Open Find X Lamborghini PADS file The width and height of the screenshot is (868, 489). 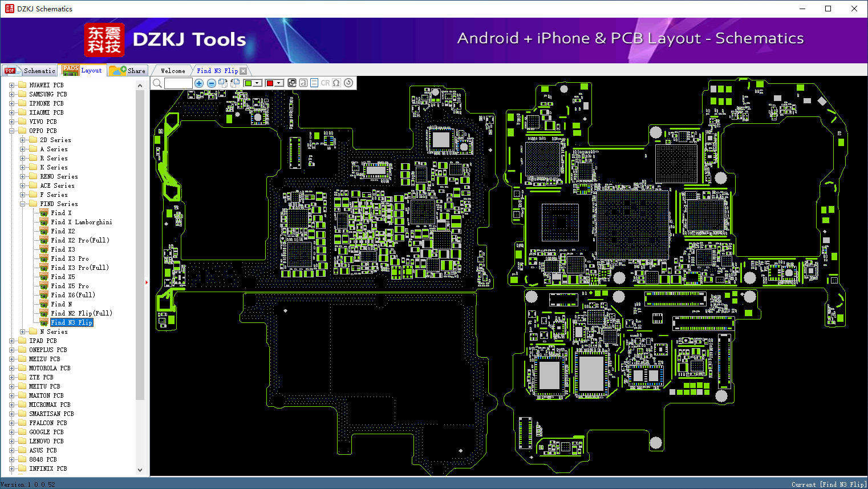[82, 222]
